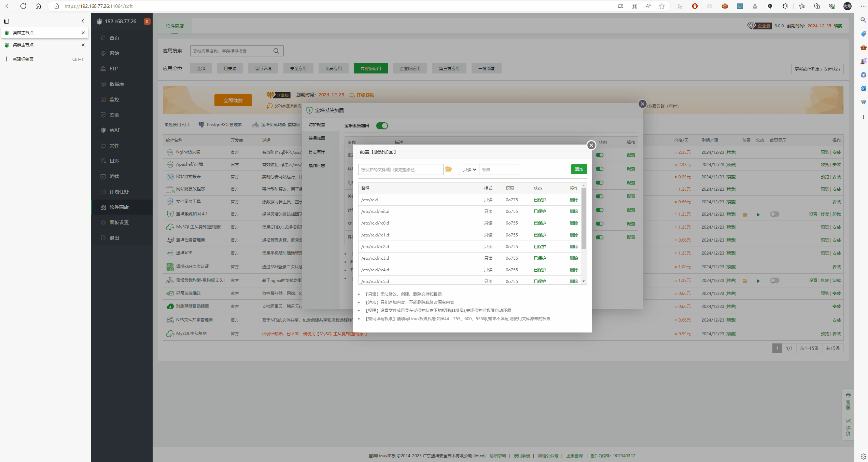Click the protected file path input
The height and width of the screenshot is (462, 868).
coord(401,169)
